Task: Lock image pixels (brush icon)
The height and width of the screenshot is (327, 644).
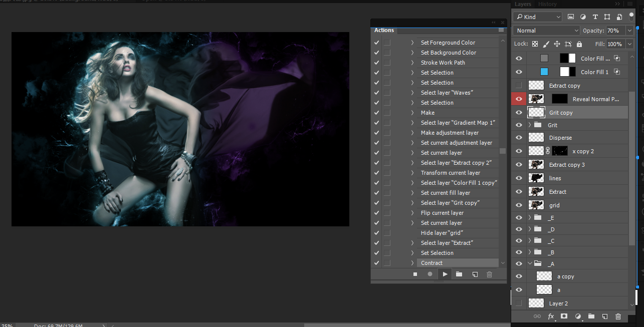Action: point(546,44)
